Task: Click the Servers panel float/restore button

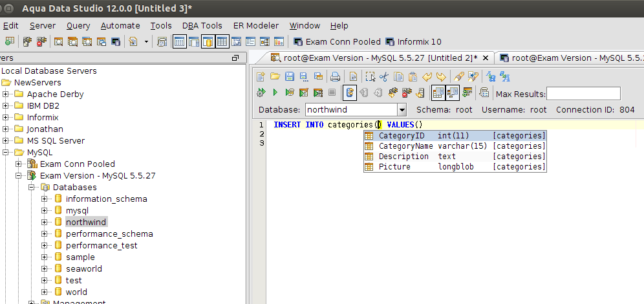Action: [235, 58]
